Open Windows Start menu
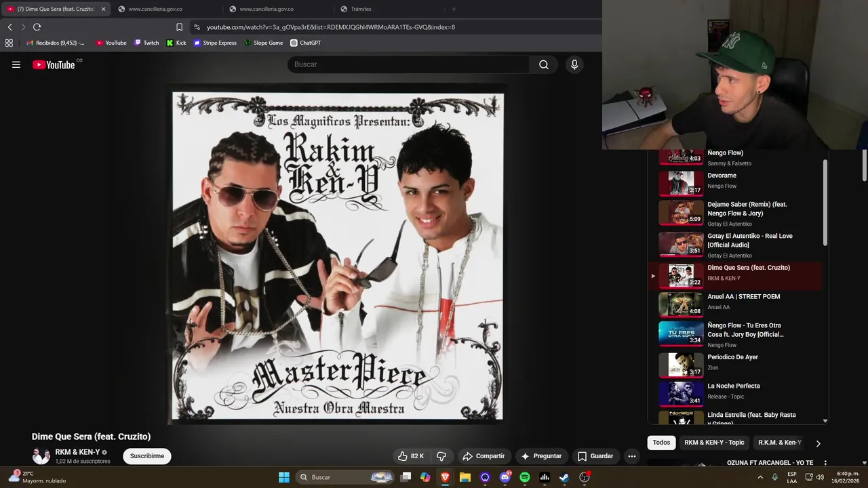This screenshot has height=488, width=868. point(284,477)
